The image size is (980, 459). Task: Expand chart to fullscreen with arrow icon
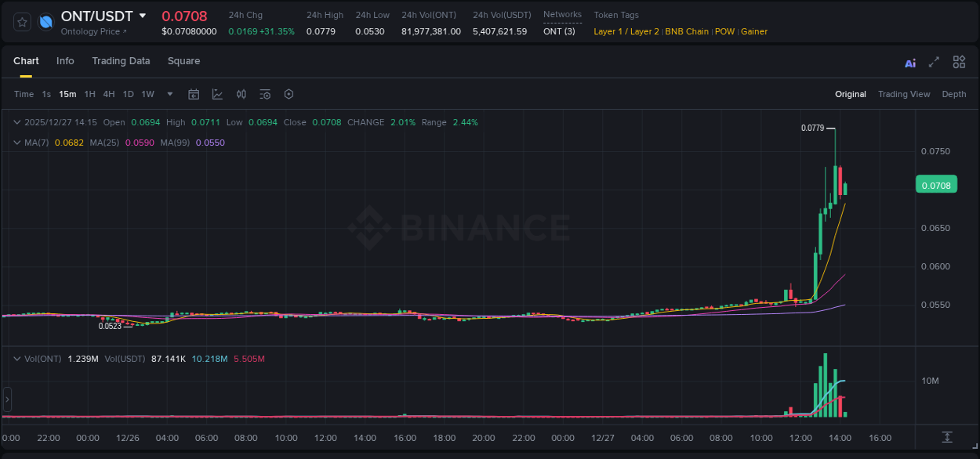(934, 61)
